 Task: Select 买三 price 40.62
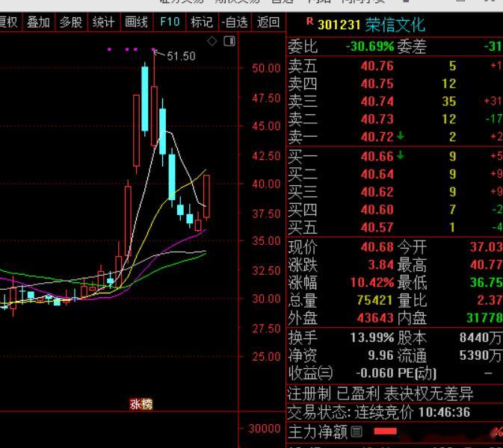[x=377, y=192]
